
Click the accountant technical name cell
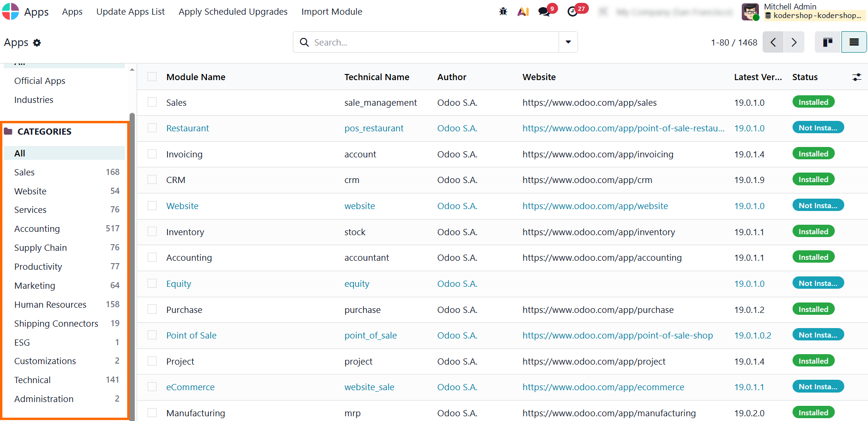click(367, 257)
